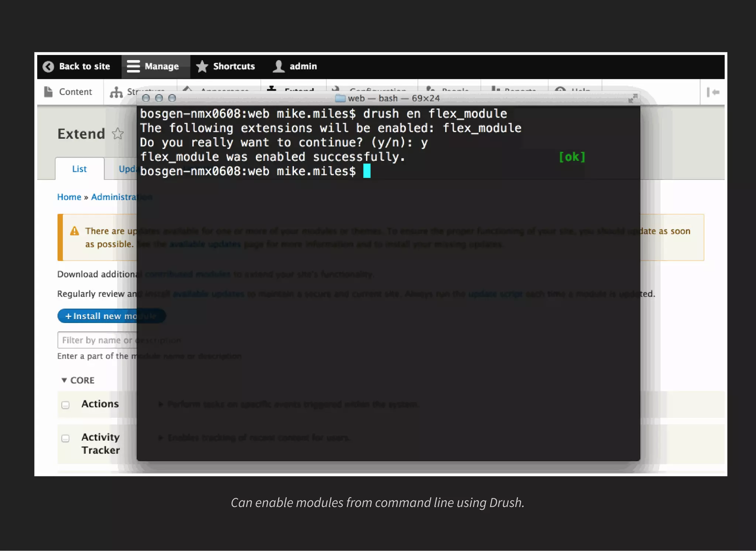Screen dimensions: 756x551
Task: Enable the Activity Tracker module checkbox
Action: point(65,438)
